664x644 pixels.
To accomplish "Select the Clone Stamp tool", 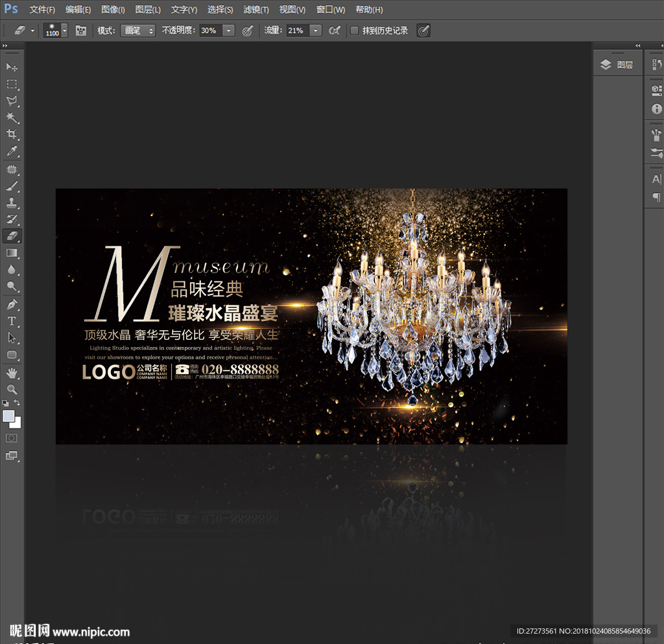I will click(x=12, y=203).
